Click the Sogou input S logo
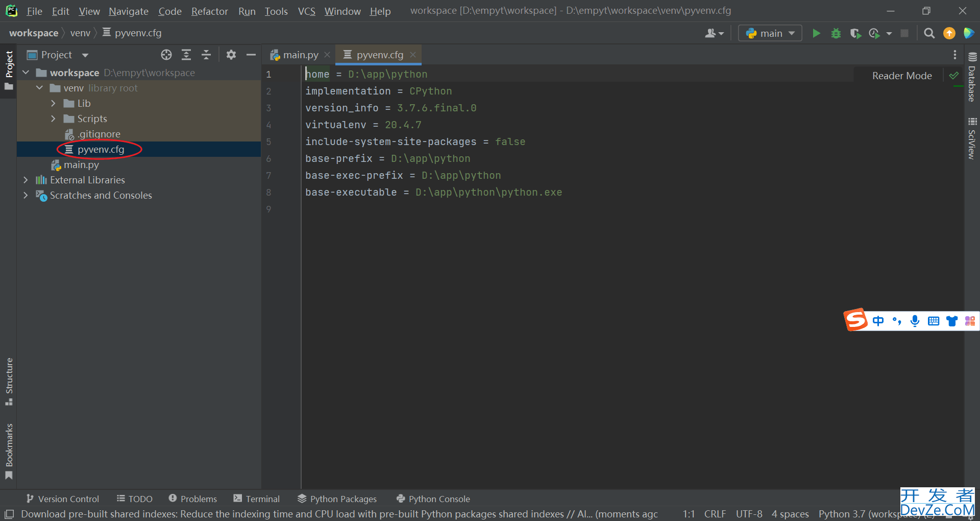 click(x=856, y=320)
